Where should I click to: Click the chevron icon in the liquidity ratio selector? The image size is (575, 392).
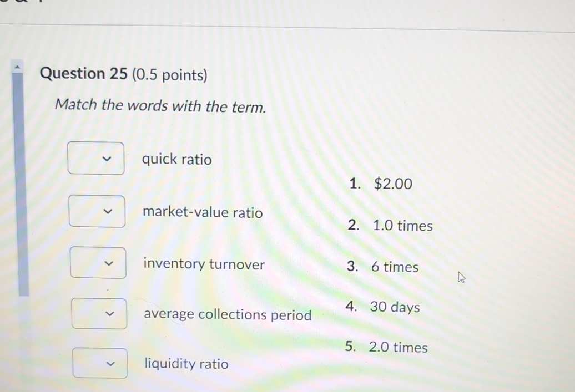coord(110,363)
